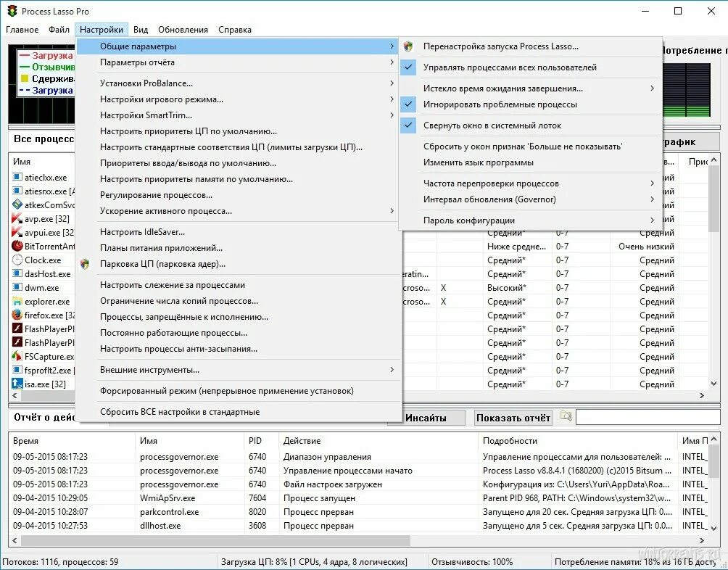Viewport: 728px width, 570px height.
Task: Click Очень низкий value in BitTorrent row
Action: point(646,246)
